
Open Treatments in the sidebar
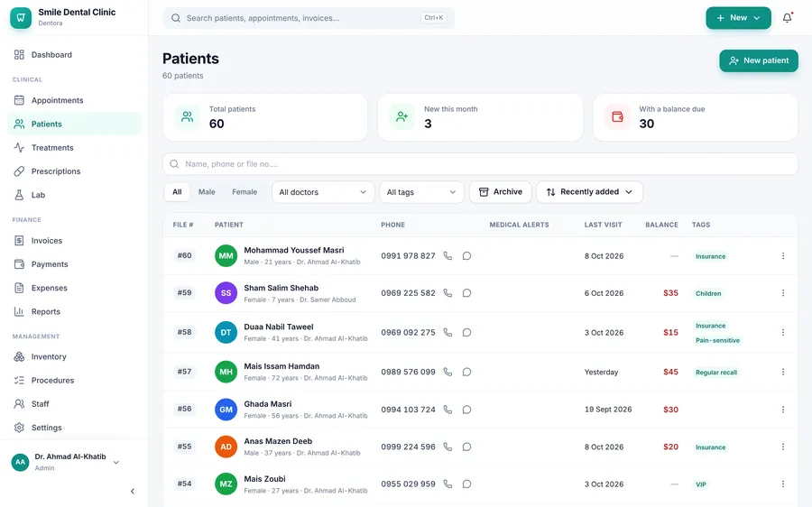point(74,148)
